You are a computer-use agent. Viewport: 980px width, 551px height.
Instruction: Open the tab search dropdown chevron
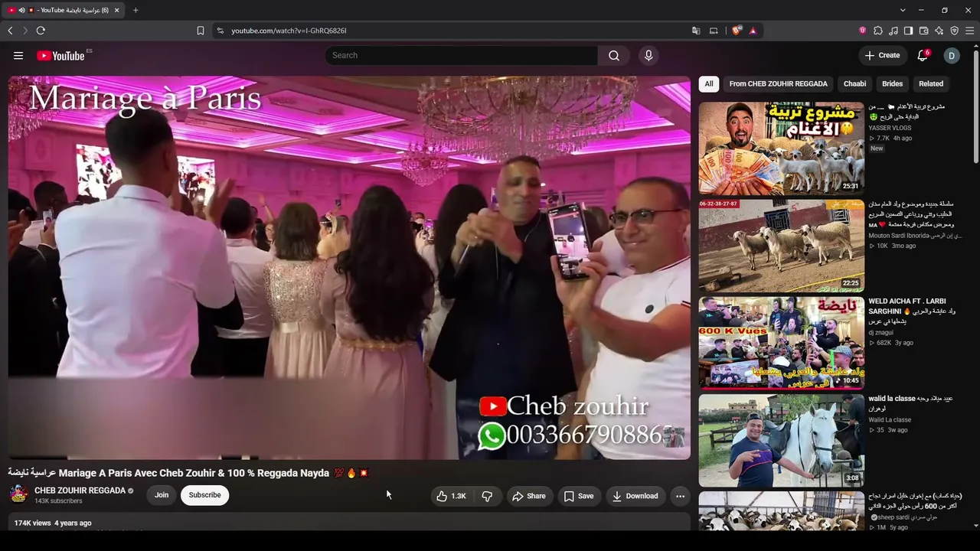tap(903, 10)
